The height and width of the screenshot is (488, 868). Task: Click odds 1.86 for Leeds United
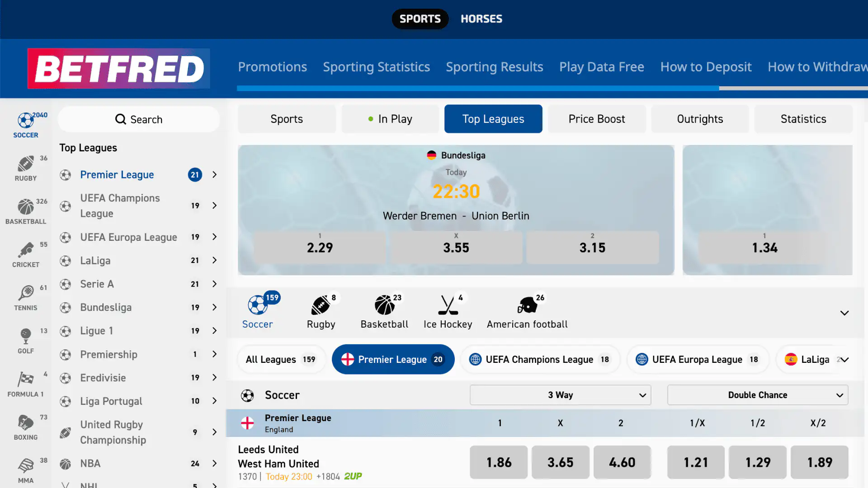499,462
